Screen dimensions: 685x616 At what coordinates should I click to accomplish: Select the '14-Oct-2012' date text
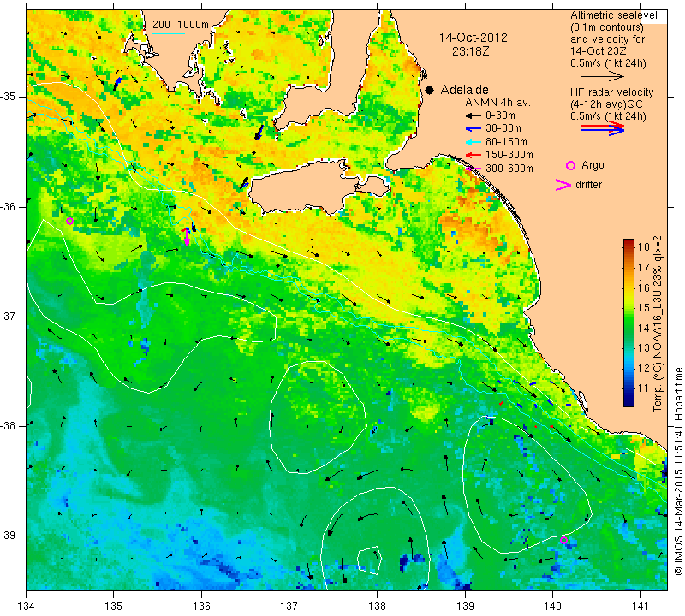[x=474, y=38]
